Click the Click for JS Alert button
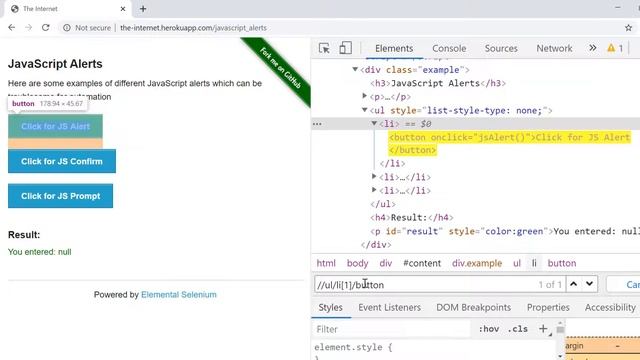640x360 pixels. [56, 126]
